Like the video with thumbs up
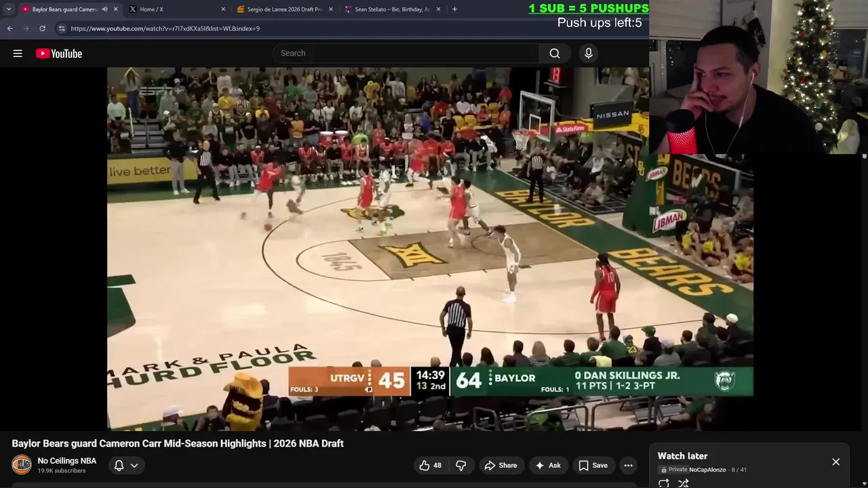Screen dimensions: 868x488 [x=430, y=465]
